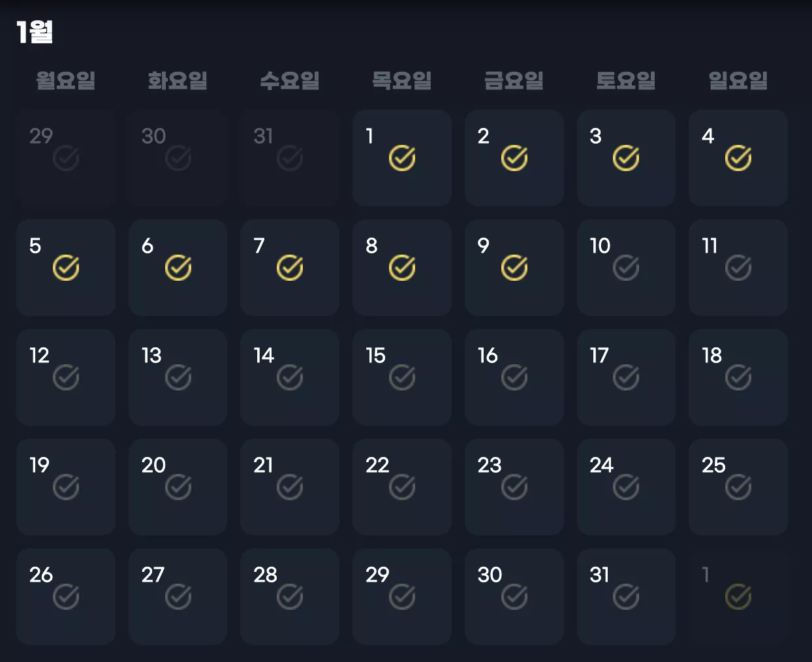
Task: Click the gold checkmark on day 4
Action: pyautogui.click(x=738, y=158)
